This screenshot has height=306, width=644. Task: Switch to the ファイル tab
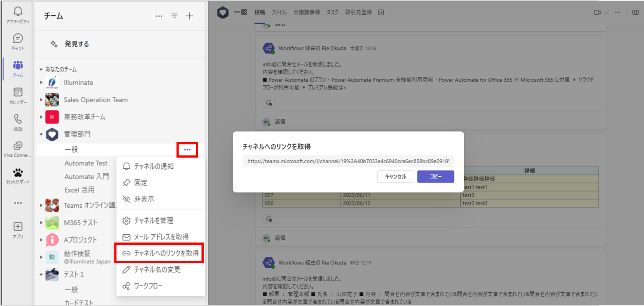click(x=278, y=12)
